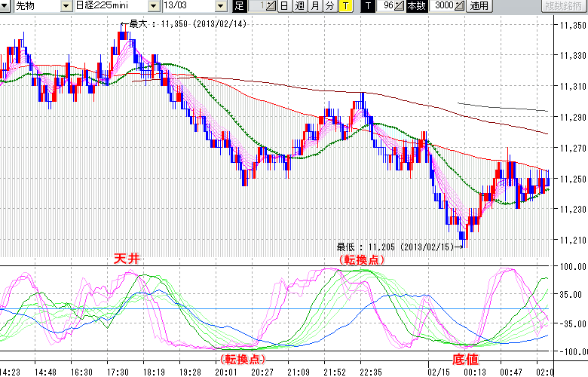Click the 最低 11,205 low price annotation
588x377 pixels.
click(396, 246)
